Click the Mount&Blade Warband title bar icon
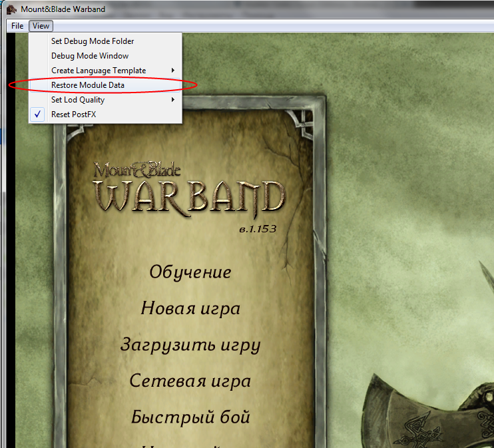Screen dimensions: 494x448 [x=12, y=9]
